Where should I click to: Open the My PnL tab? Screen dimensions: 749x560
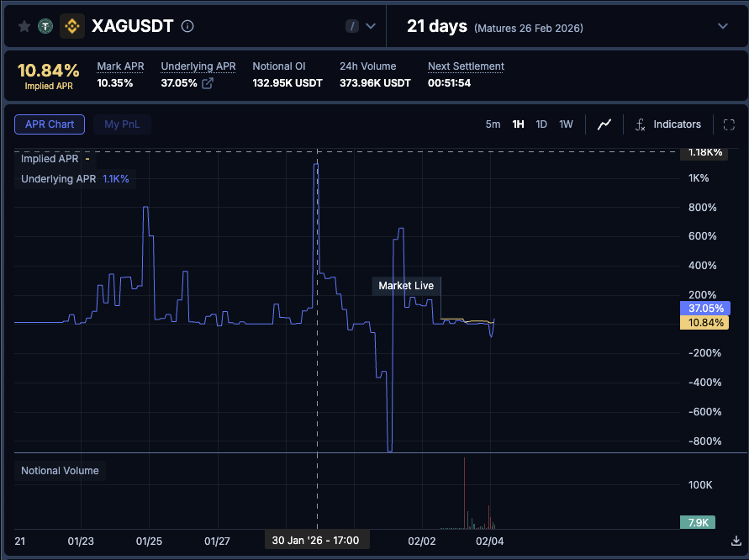122,124
